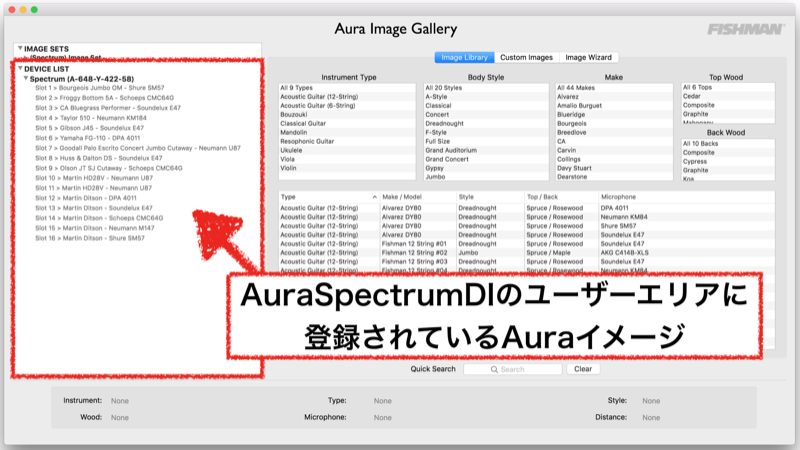800x450 pixels.
Task: Click the Top / Back column header
Action: click(x=561, y=197)
